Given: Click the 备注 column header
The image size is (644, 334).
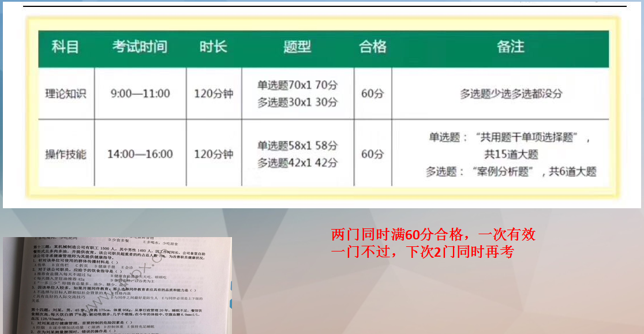Looking at the screenshot, I should pos(511,46).
